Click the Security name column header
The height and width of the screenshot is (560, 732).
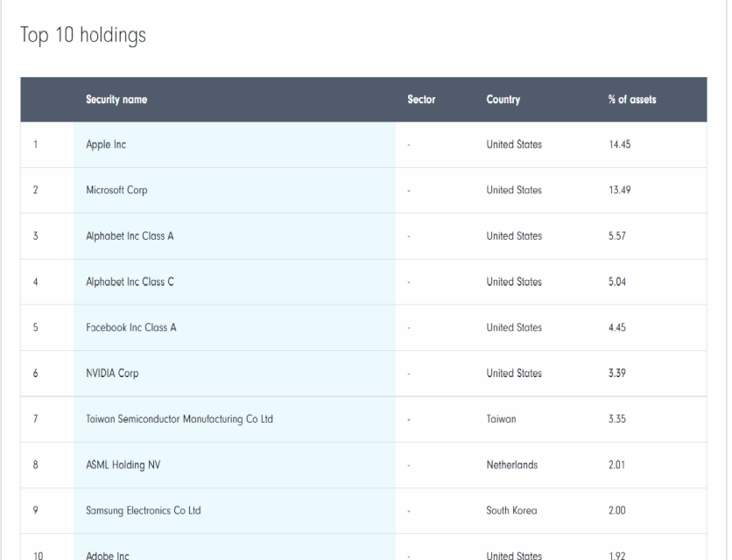click(116, 99)
